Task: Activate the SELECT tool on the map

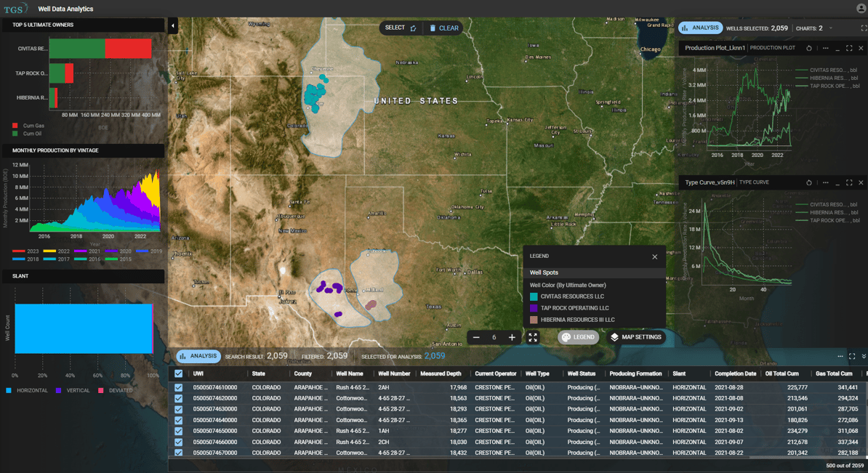Action: 401,28
